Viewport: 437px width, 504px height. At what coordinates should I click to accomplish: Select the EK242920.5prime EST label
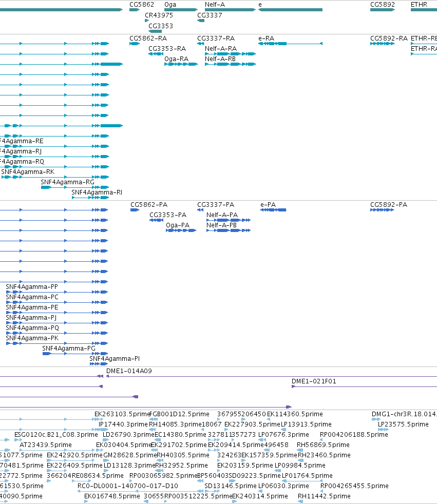tap(74, 455)
